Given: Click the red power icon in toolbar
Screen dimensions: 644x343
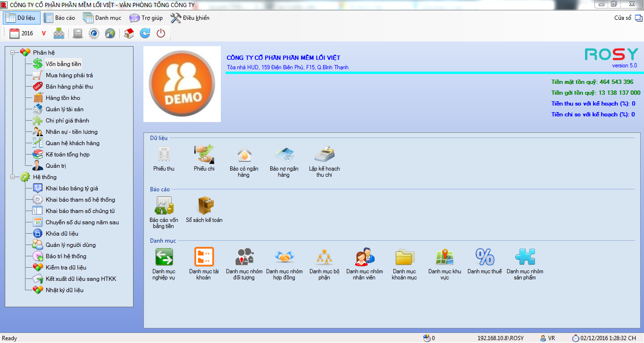Looking at the screenshot, I should click(161, 33).
